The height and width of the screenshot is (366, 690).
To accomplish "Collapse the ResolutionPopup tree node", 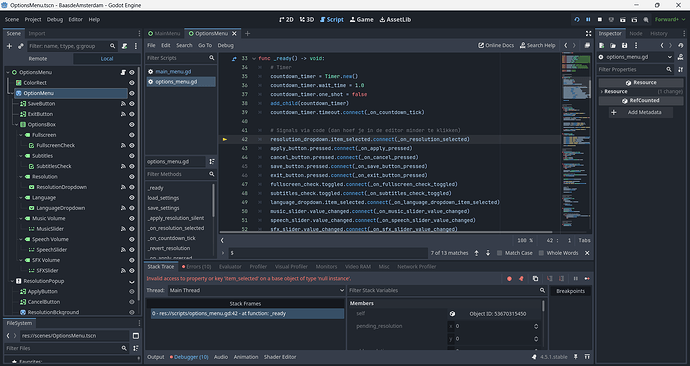I will pyautogui.click(x=12, y=281).
